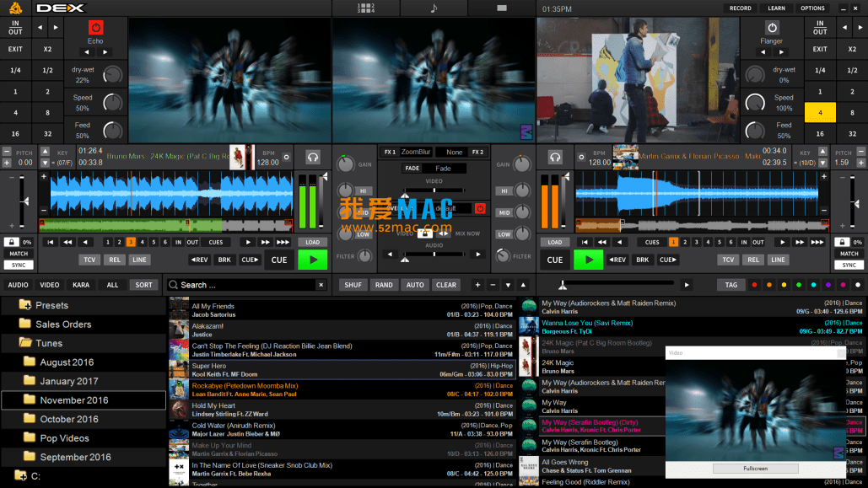
Task: Toggle the left deck pitch lock icon
Action: (x=11, y=243)
